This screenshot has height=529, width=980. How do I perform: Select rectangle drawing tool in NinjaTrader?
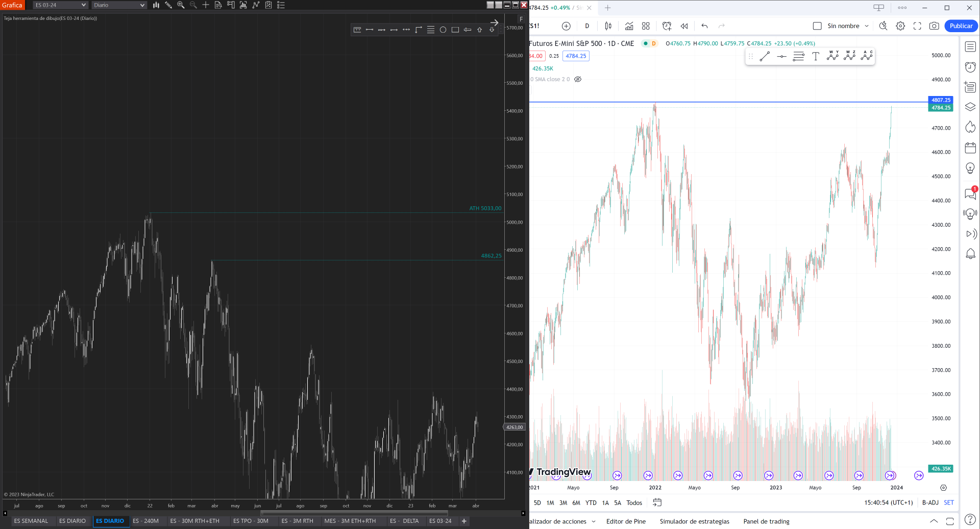(x=455, y=30)
